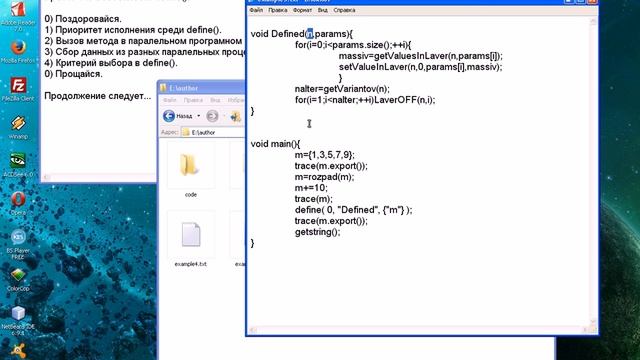Screen dimensions: 640x360
Task: Launch Mozilla Firefox from desktop
Action: pyautogui.click(x=18, y=51)
